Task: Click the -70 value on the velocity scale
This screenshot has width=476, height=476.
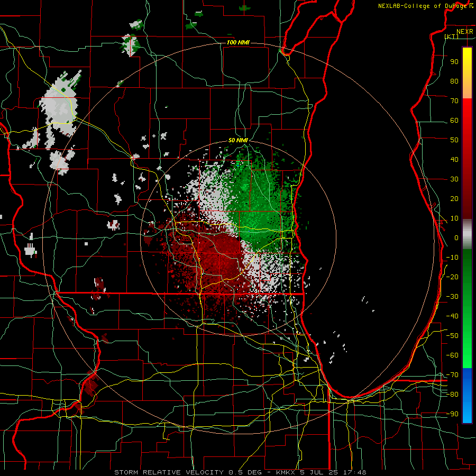Action: (452, 375)
